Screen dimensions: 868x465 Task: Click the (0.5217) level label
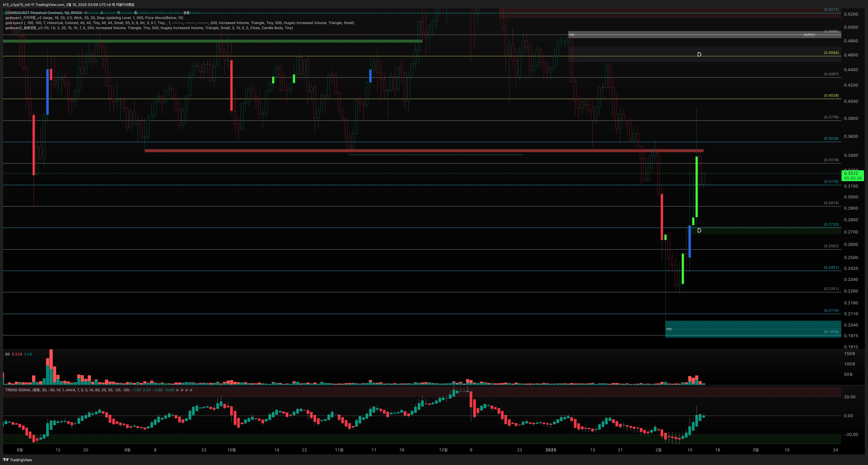(831, 10)
